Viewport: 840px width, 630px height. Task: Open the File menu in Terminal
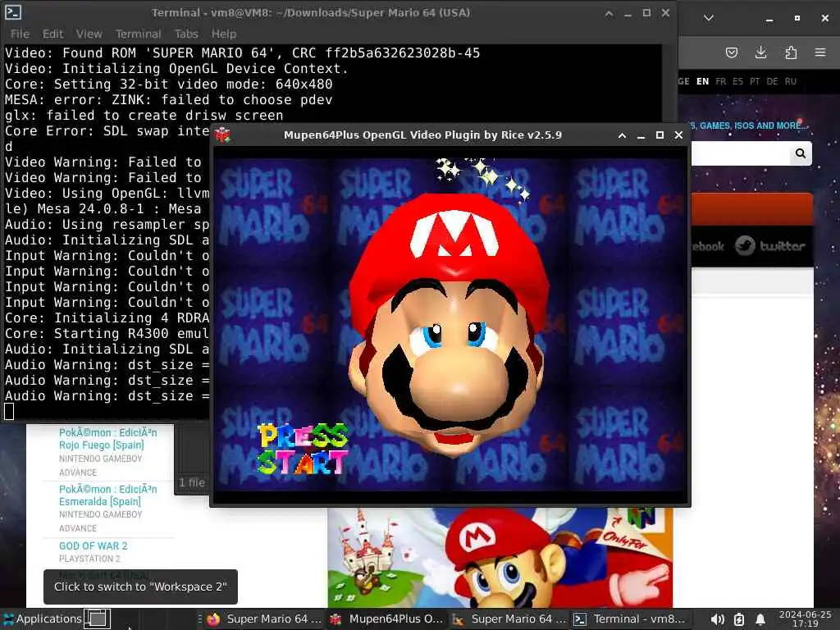pos(20,34)
